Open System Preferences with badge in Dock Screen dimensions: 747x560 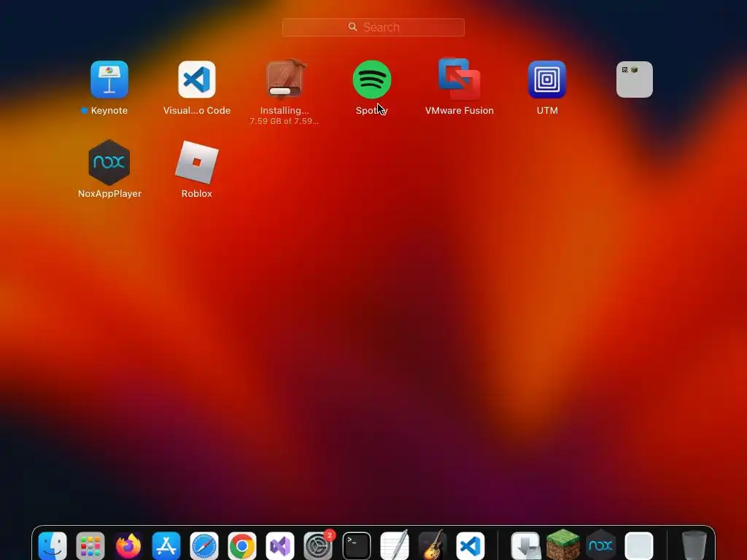[x=318, y=545]
